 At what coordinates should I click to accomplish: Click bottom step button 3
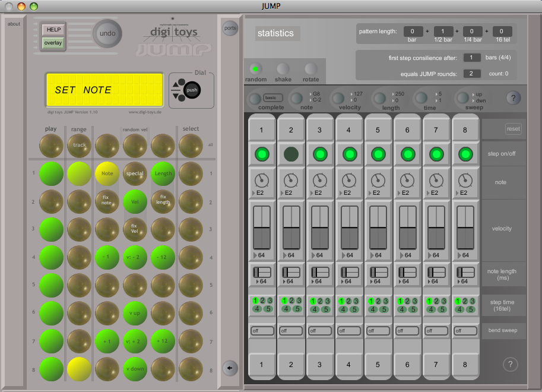click(x=320, y=365)
